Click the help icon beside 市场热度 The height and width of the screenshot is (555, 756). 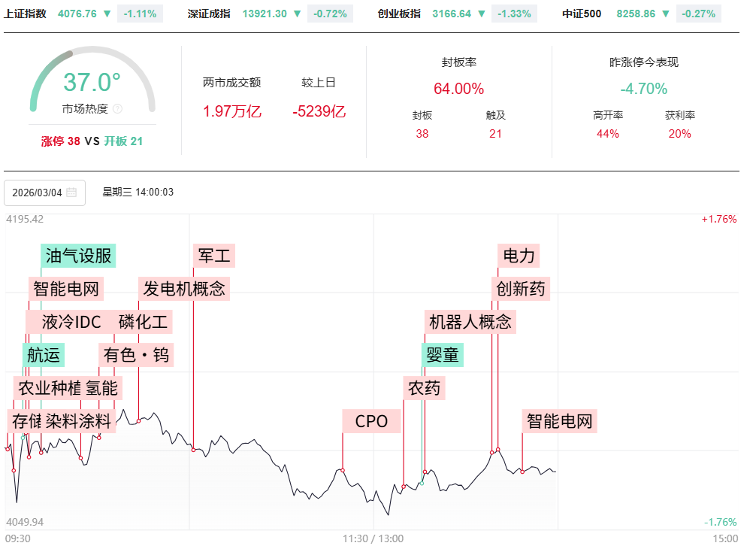117,109
